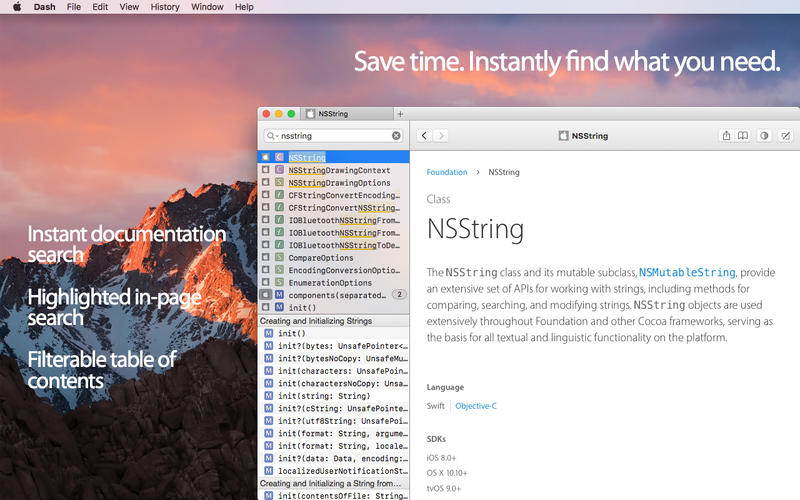800x500 pixels.
Task: Open the CompareOptions result
Action: pyautogui.click(x=334, y=258)
